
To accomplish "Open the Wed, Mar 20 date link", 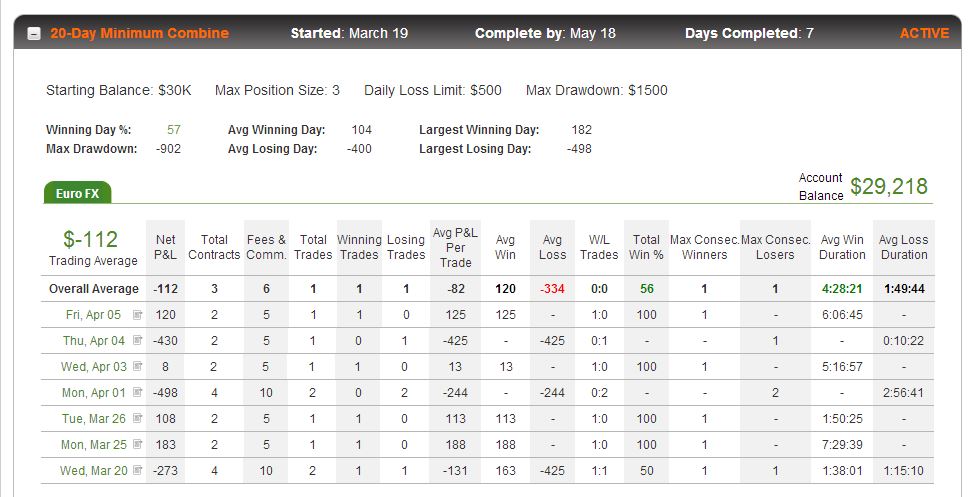I will coord(94,471).
